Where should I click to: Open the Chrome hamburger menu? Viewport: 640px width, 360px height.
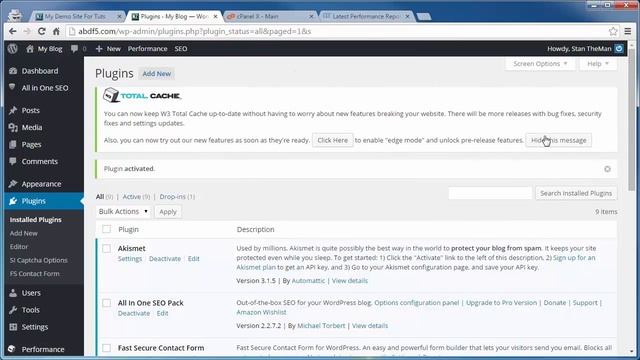(x=628, y=31)
